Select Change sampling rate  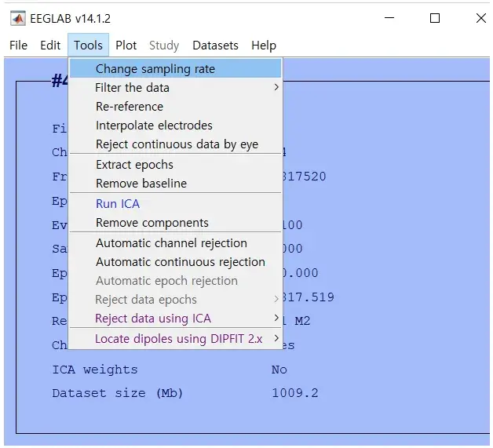click(155, 69)
